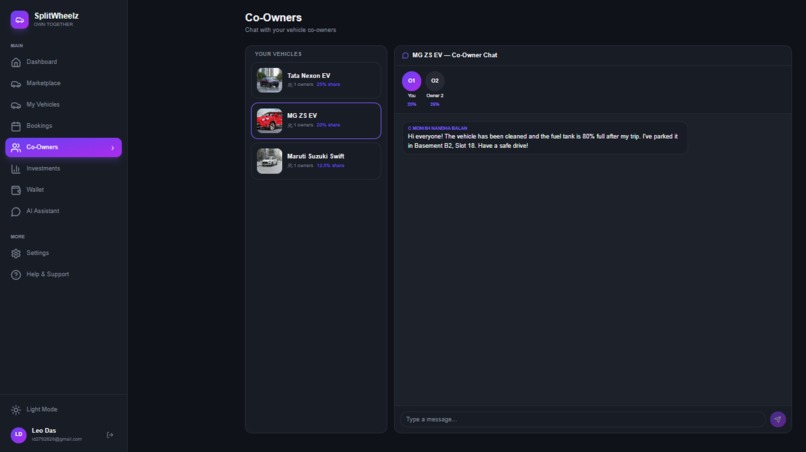Click the Co-Owners people icon
806x452 pixels.
pyautogui.click(x=16, y=148)
